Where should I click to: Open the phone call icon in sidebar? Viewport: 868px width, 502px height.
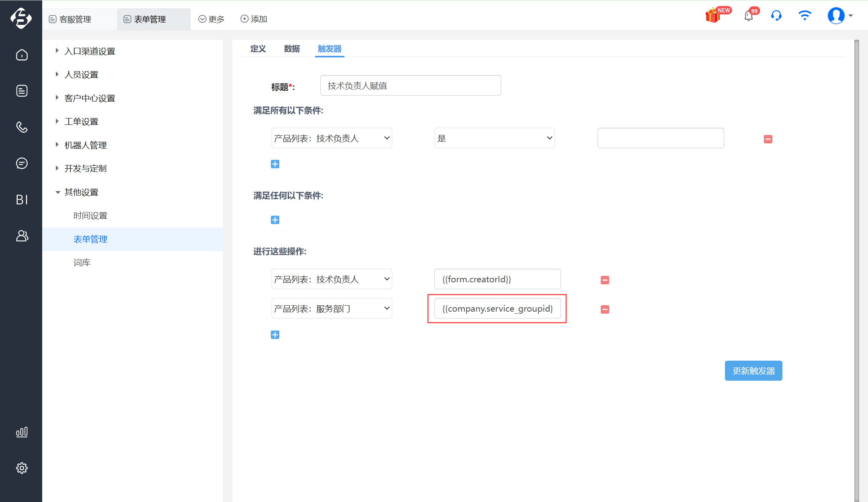click(x=22, y=127)
